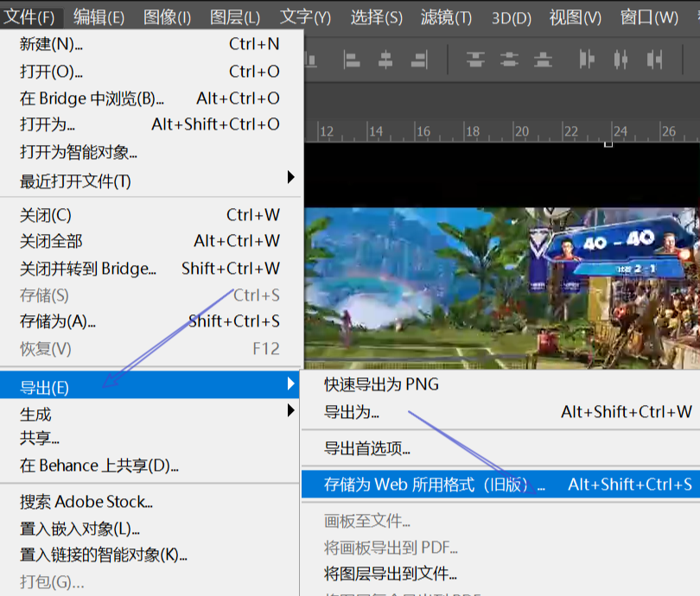Image resolution: width=700 pixels, height=596 pixels.
Task: Click the align right edges icon
Action: coord(419,60)
